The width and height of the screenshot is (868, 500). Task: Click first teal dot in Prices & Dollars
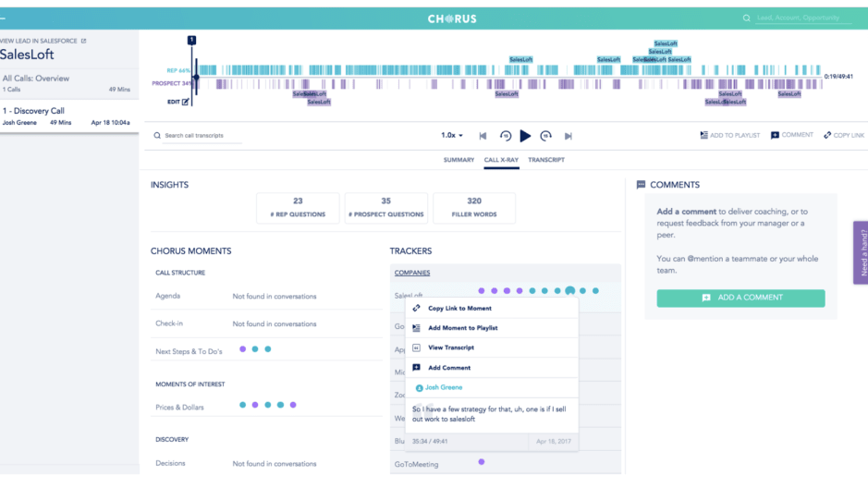(x=242, y=405)
